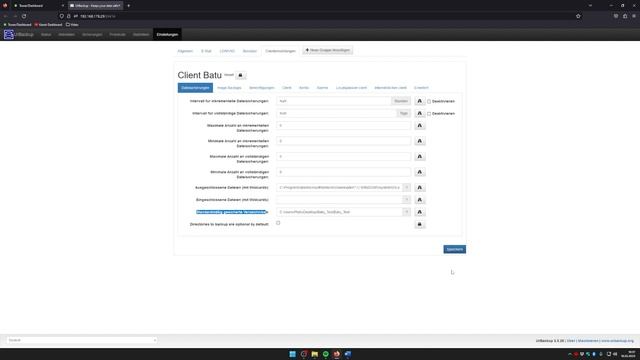The height and width of the screenshot is (360, 640).
Task: Click the Clienteinstellungen section tab
Action: tap(280, 51)
